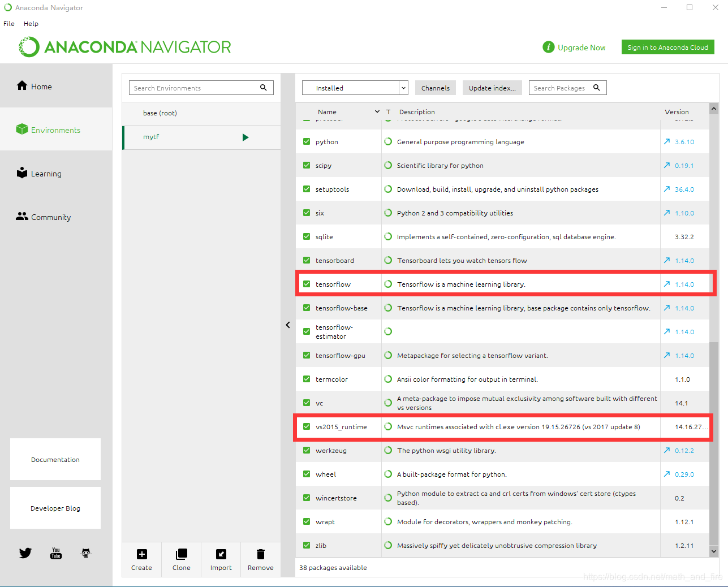
Task: Uncheck the python package checkbox
Action: 307,142
